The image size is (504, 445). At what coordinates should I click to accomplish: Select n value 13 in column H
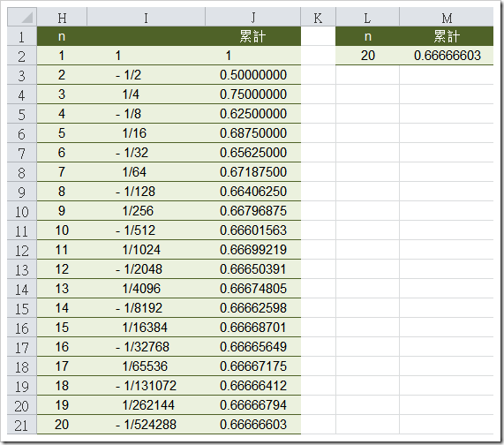coord(62,289)
